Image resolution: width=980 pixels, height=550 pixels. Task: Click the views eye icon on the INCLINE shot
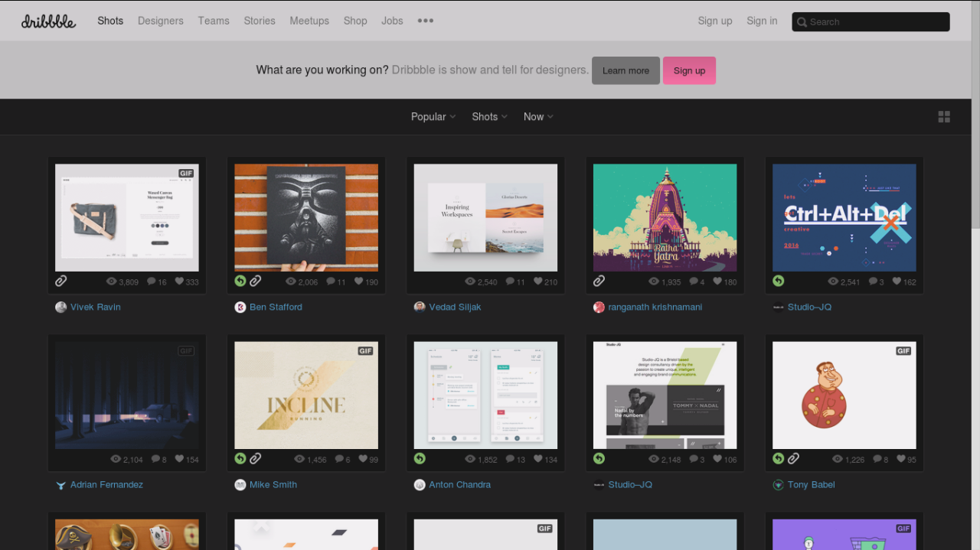[299, 458]
